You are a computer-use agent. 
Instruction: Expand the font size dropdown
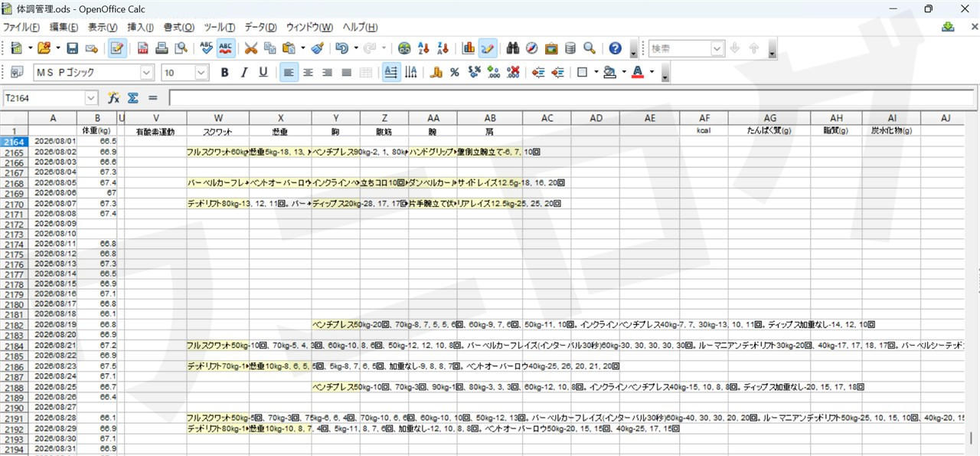201,72
